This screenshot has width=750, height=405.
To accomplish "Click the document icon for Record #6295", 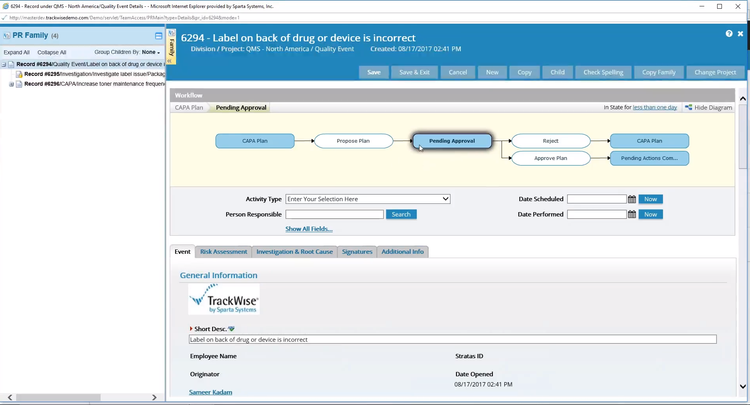I will click(x=19, y=74).
